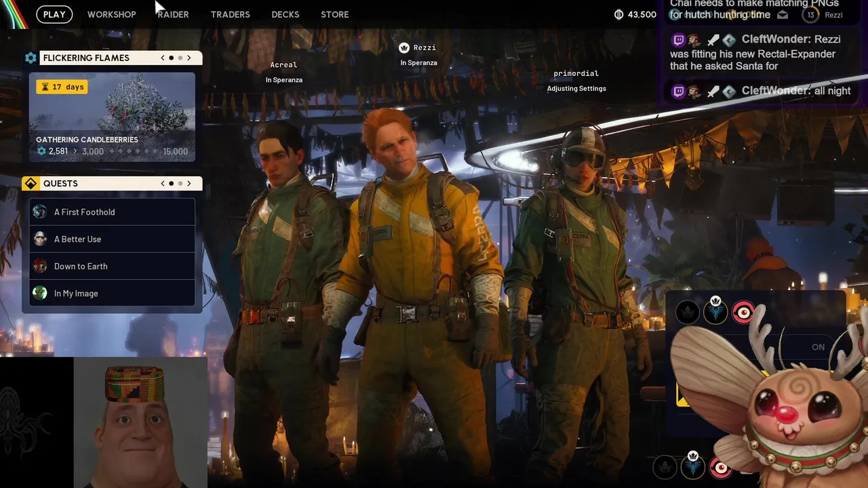The width and height of the screenshot is (868, 488).
Task: Go to previous Quests page with left chevron
Action: pyautogui.click(x=163, y=184)
